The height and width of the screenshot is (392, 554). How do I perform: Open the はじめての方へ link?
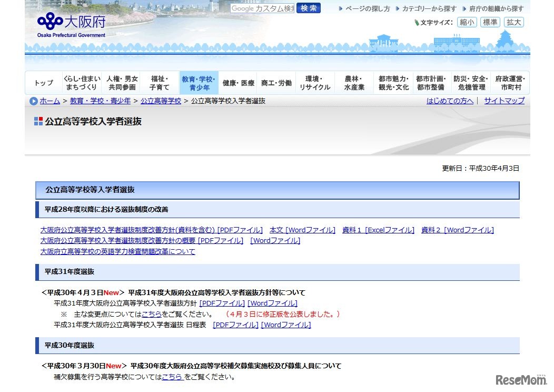pyautogui.click(x=450, y=101)
